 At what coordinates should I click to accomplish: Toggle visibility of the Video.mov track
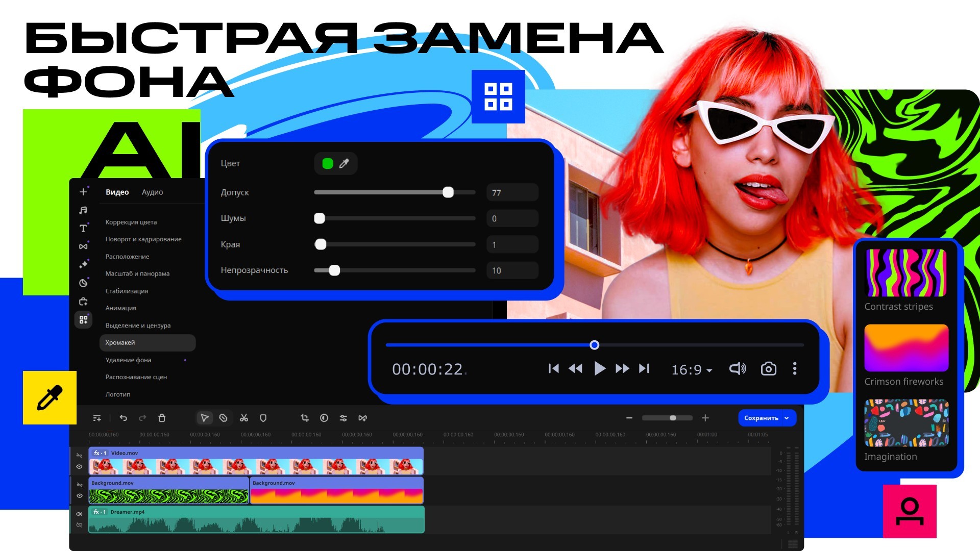(79, 467)
